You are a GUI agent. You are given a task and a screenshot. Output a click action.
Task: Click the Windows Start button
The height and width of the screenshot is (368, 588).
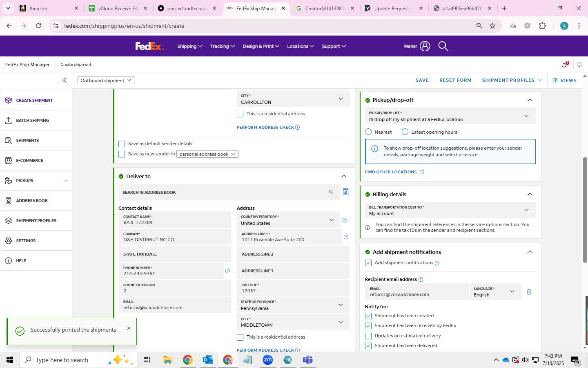[10, 360]
